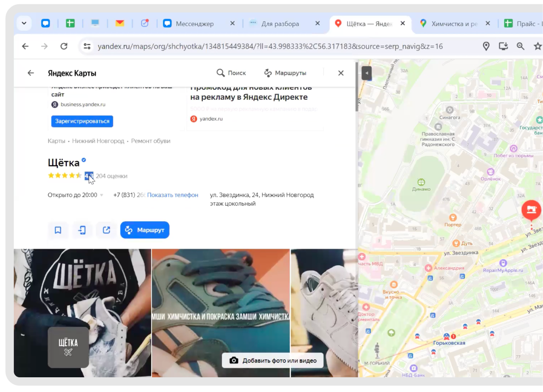Switch to the Прайс spreadsheet tab
This screenshot has height=392, width=543.
[523, 24]
